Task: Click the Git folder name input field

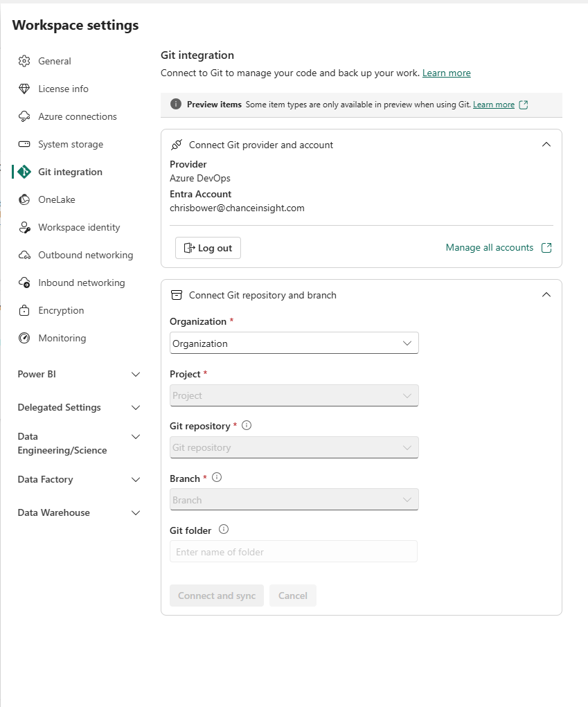Action: (x=294, y=551)
